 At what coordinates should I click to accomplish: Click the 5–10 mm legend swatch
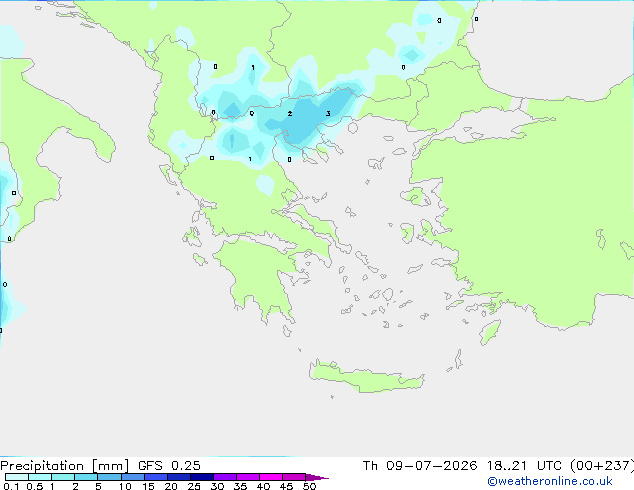coord(109,477)
